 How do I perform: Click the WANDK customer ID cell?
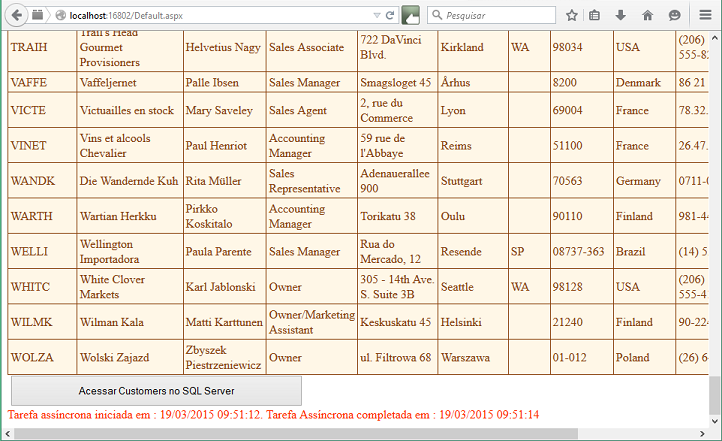(42, 181)
